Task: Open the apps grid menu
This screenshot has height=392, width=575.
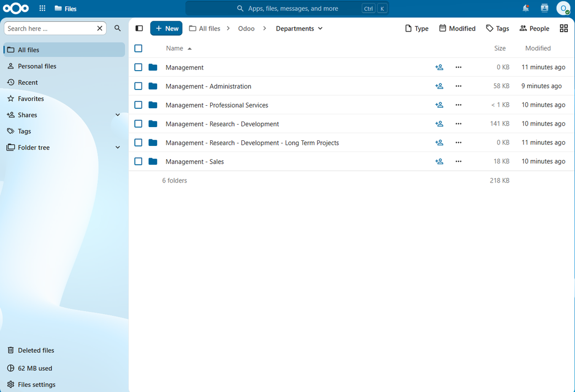Action: tap(43, 8)
